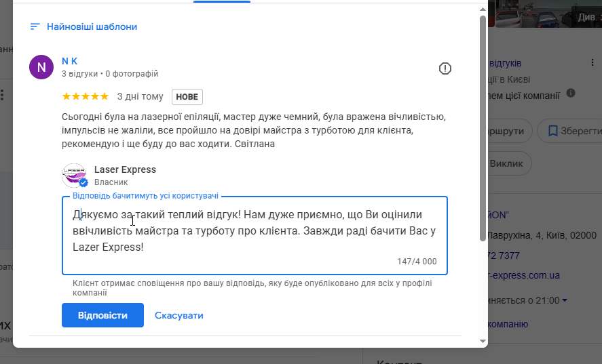Click the phone number ending 72 7377
This screenshot has height=364, width=602.
[504, 256]
